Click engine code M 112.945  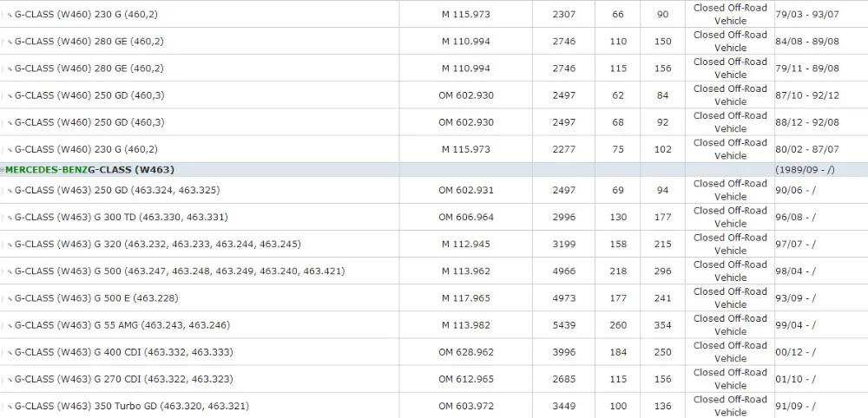[466, 245]
